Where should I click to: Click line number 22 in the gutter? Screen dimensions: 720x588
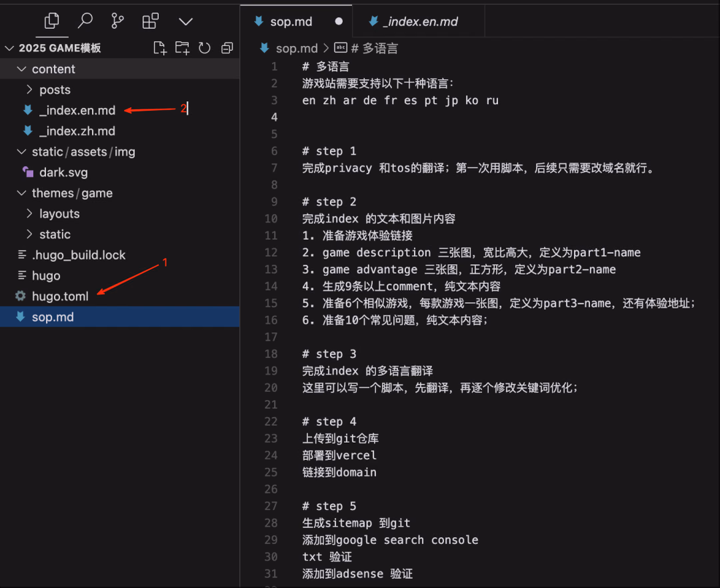tap(271, 421)
